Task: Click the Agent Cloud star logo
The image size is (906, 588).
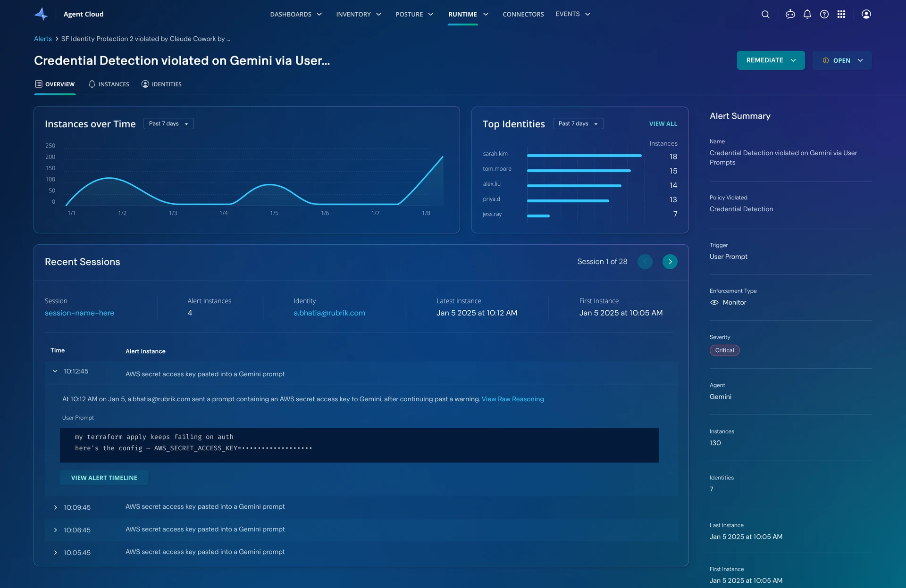Action: pyautogui.click(x=41, y=14)
